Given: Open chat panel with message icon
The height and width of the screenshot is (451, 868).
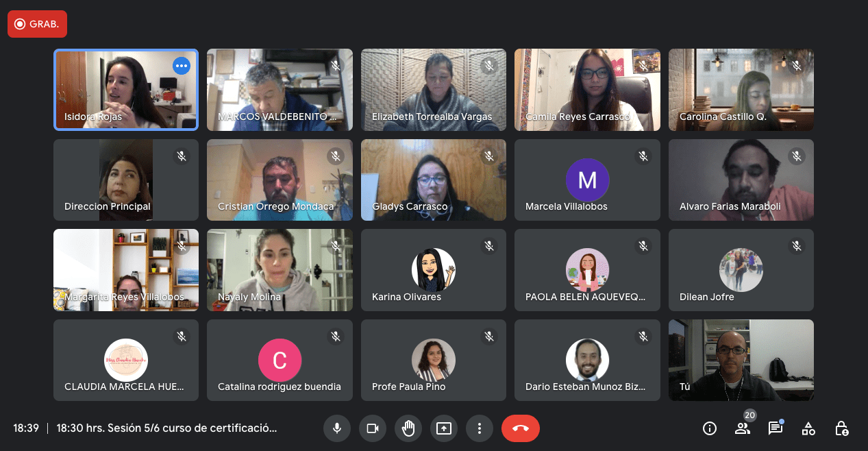Looking at the screenshot, I should pyautogui.click(x=776, y=428).
